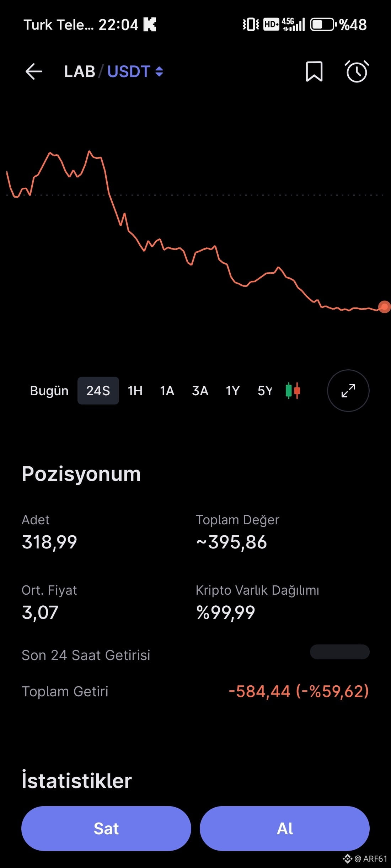Tap the Al buy button
This screenshot has height=868, width=391.
285,829
